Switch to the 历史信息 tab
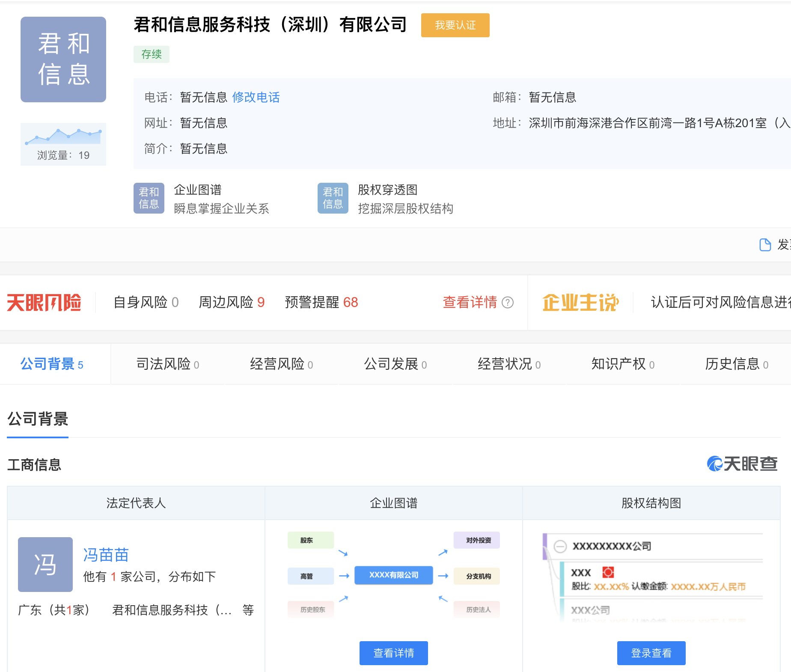The height and width of the screenshot is (672, 791). coord(737,364)
